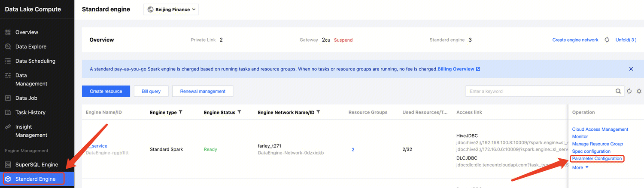Open the Billing Overview external link
644x188 pixels.
pyautogui.click(x=459, y=69)
